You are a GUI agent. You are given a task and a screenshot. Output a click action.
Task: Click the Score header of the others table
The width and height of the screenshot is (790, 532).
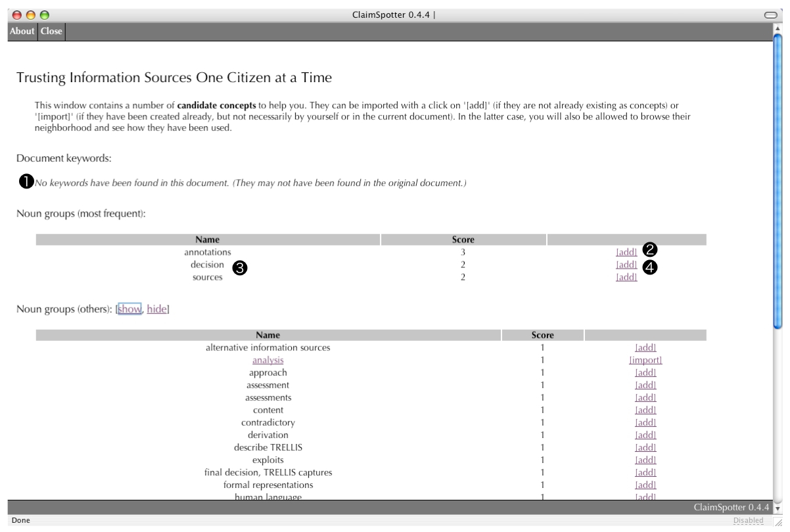point(542,336)
